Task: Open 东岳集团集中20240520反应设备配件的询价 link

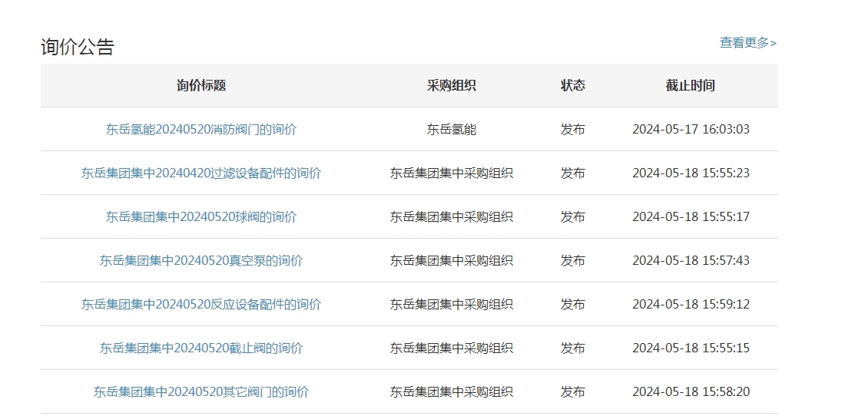Action: pyautogui.click(x=201, y=305)
